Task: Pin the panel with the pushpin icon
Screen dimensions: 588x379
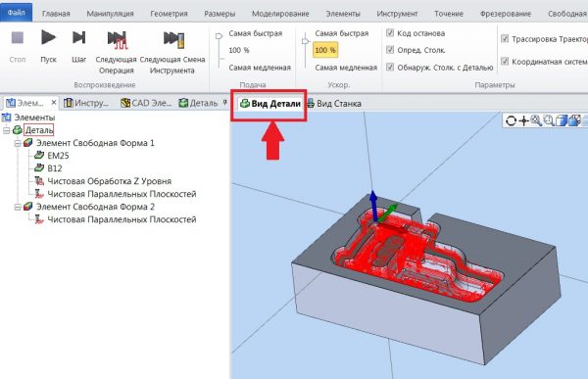Action: tap(224, 102)
